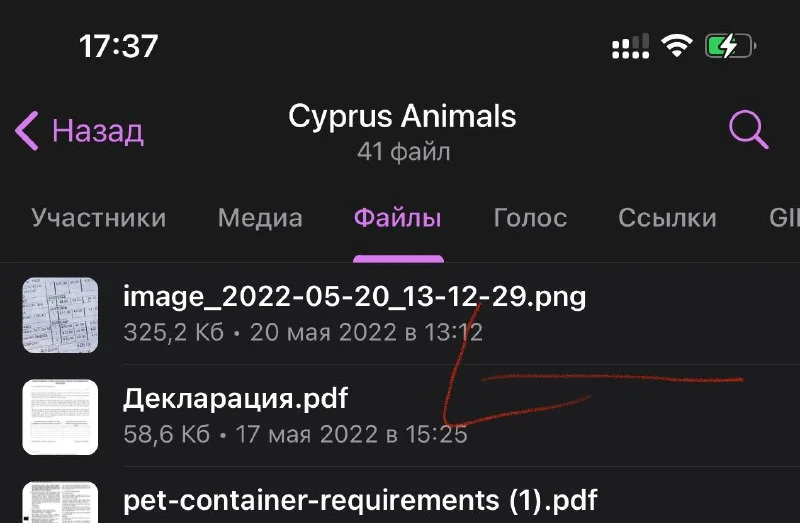Open pet-container-requirements (1).pdf entry

click(360, 500)
